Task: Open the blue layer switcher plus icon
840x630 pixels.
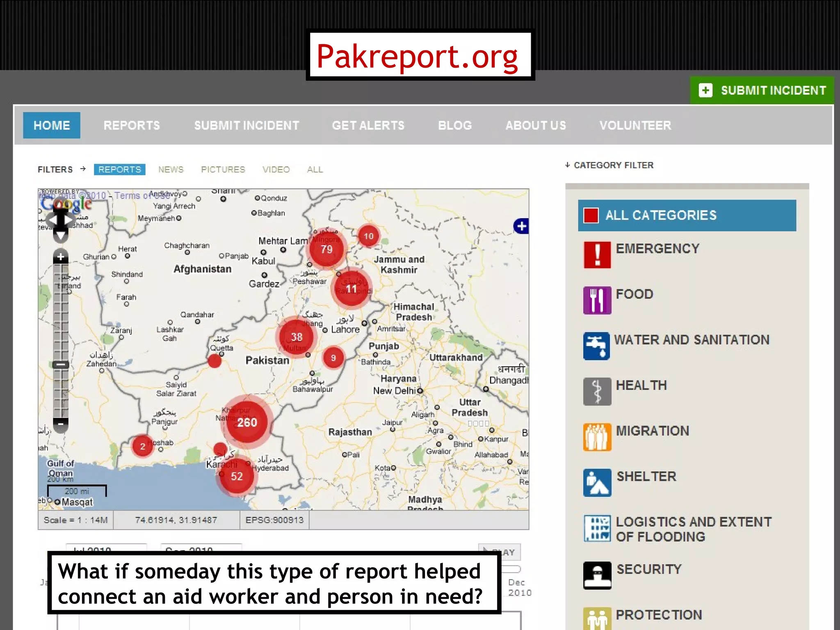Action: (521, 226)
